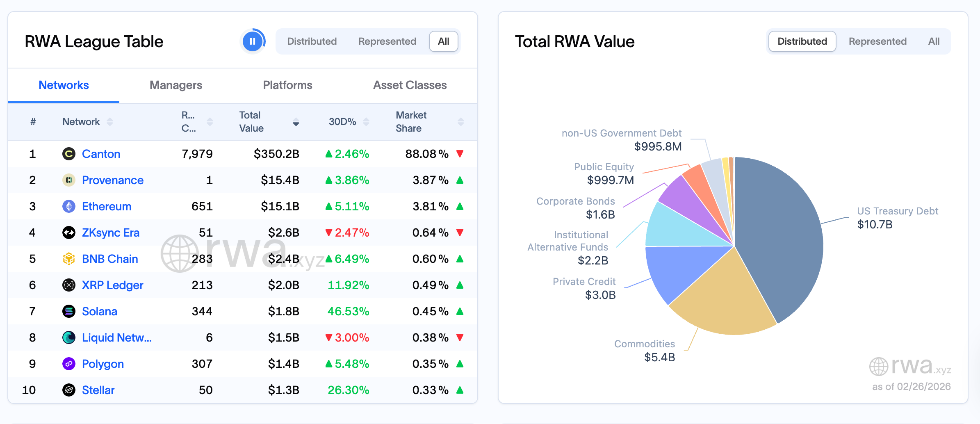Open the Ethereum network link
This screenshot has width=980, height=424.
[x=107, y=206]
